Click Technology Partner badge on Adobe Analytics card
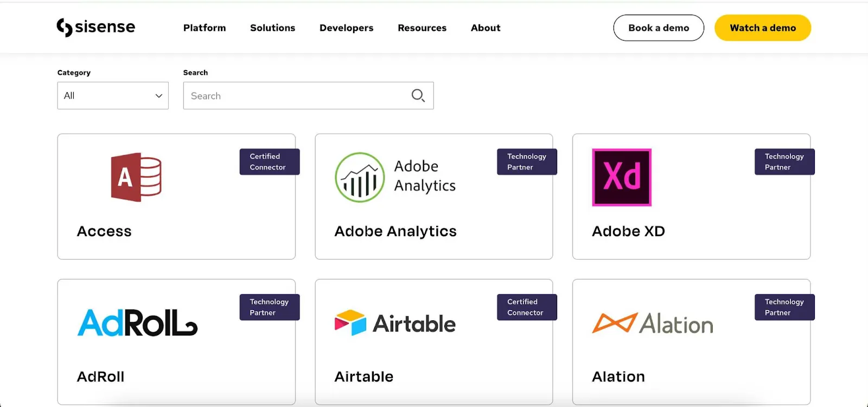 (527, 161)
